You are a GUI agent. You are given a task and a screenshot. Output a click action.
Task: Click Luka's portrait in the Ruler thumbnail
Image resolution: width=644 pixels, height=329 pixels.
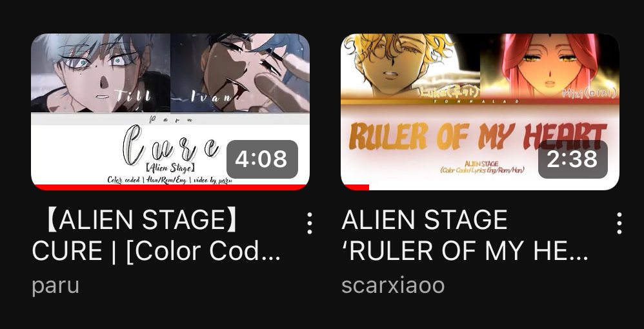pyautogui.click(x=410, y=66)
